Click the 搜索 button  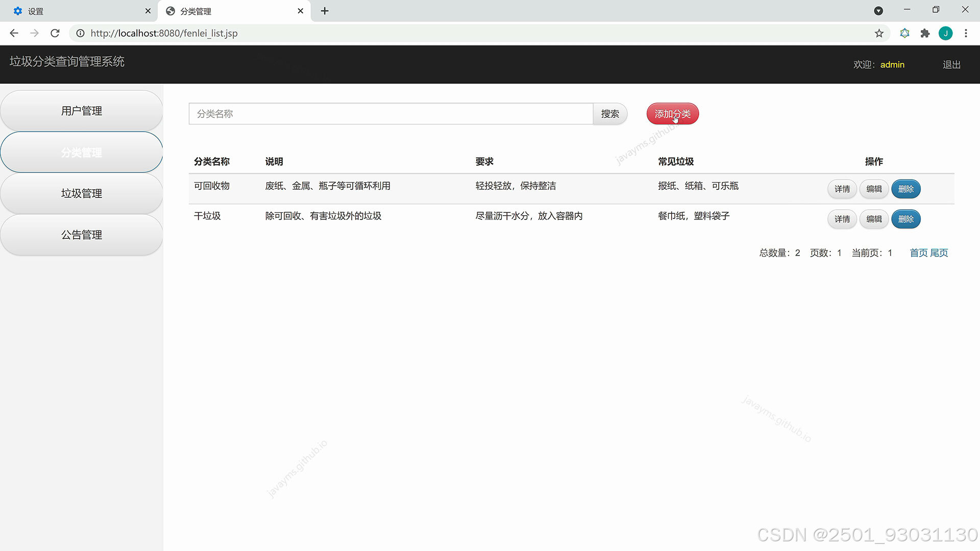pyautogui.click(x=610, y=114)
